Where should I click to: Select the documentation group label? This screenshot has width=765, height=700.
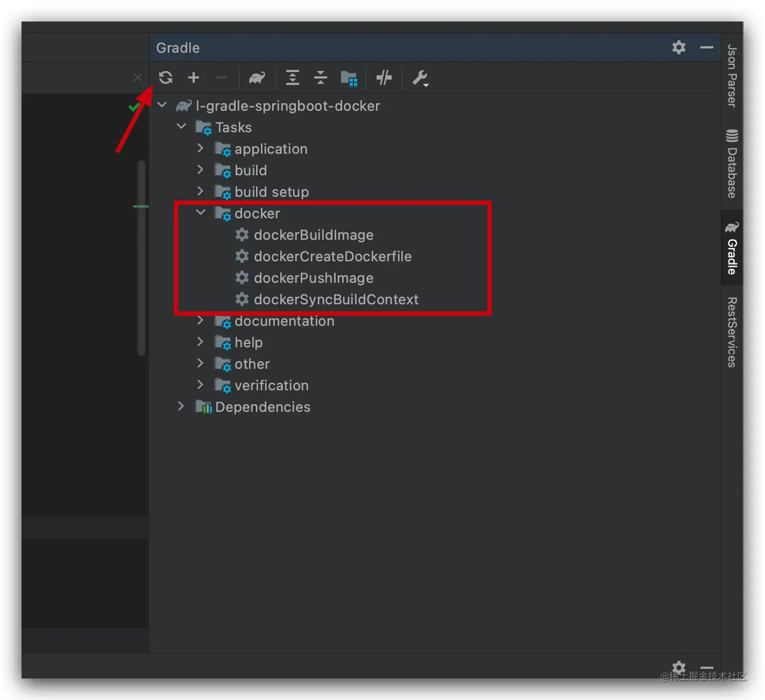tap(285, 321)
